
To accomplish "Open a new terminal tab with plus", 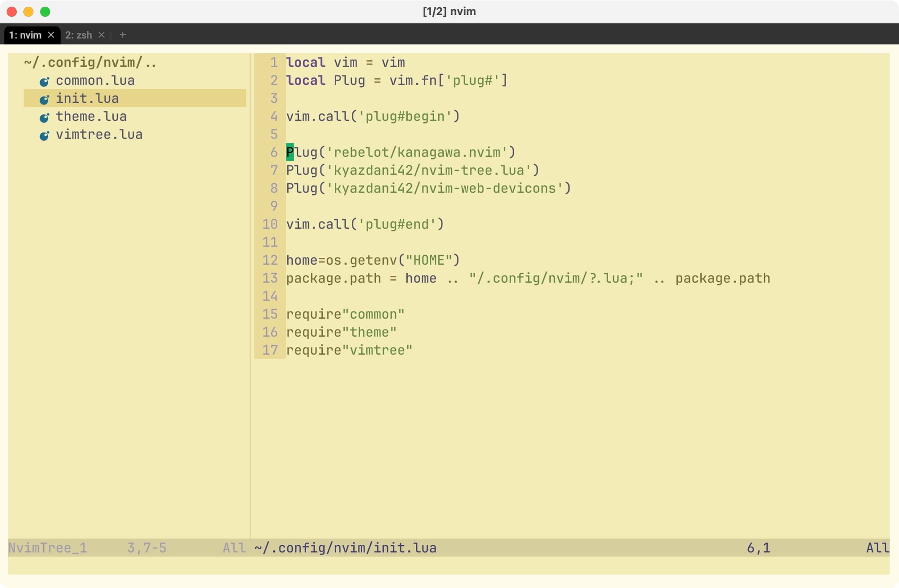I will (123, 35).
